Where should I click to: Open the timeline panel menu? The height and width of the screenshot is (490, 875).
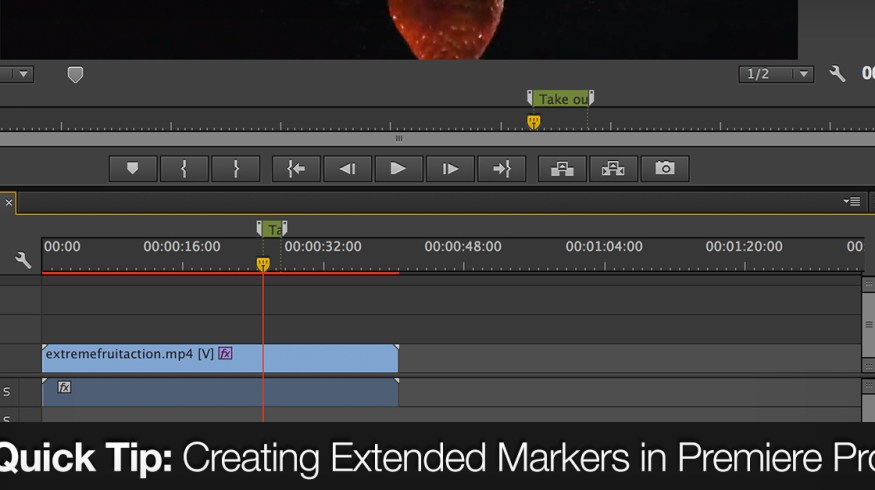[x=851, y=201]
